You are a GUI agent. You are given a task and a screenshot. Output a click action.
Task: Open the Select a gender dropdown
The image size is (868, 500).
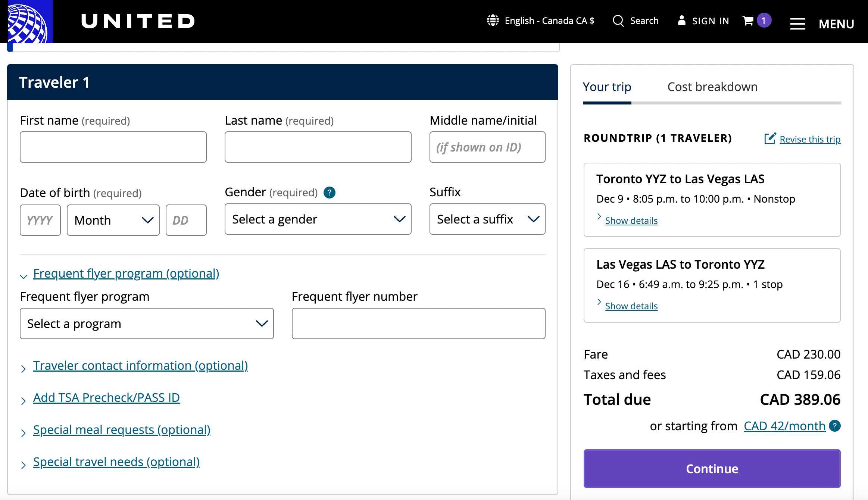(318, 219)
